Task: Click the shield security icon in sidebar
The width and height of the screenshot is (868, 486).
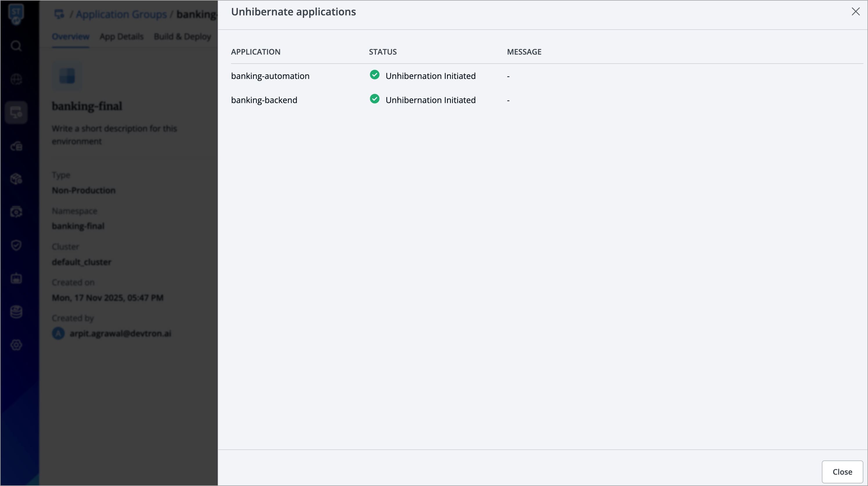Action: point(16,245)
